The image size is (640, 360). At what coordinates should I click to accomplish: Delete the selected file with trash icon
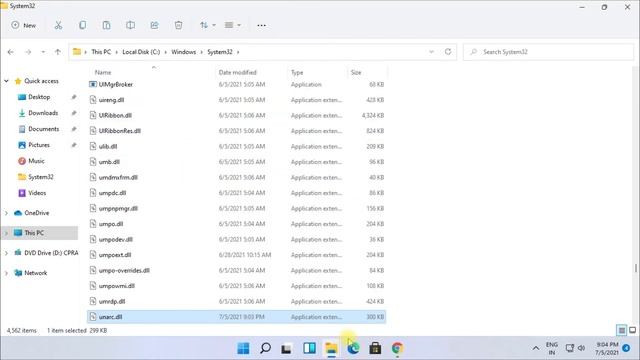tap(178, 25)
